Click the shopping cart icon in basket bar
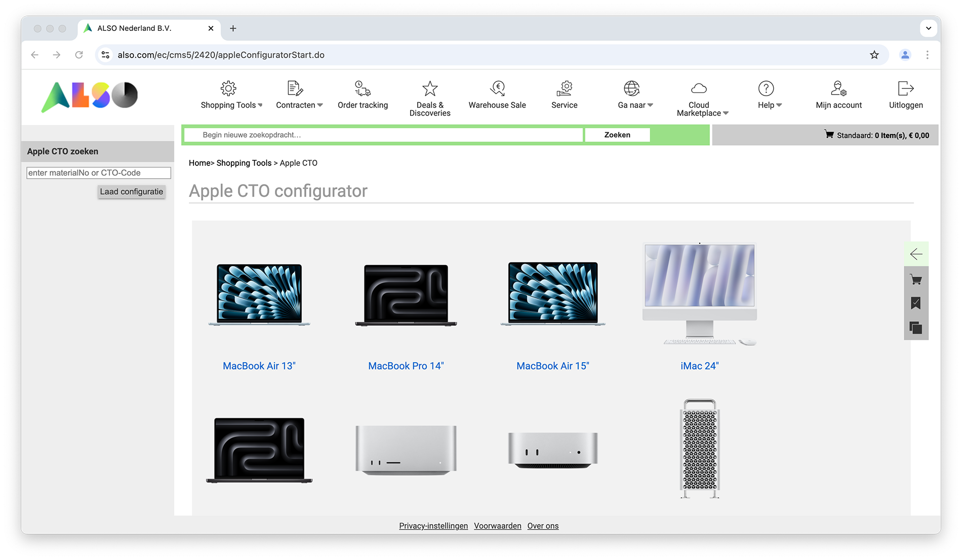 click(829, 135)
